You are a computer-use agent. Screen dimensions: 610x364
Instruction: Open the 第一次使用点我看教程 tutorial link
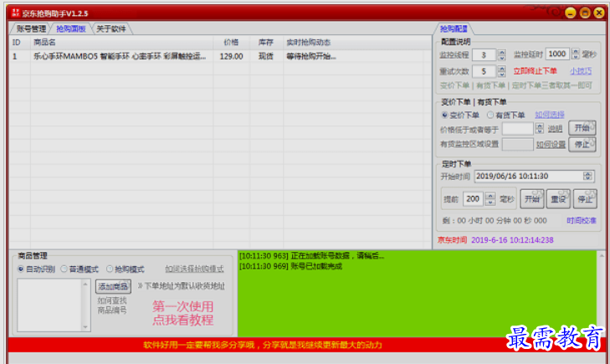click(183, 313)
